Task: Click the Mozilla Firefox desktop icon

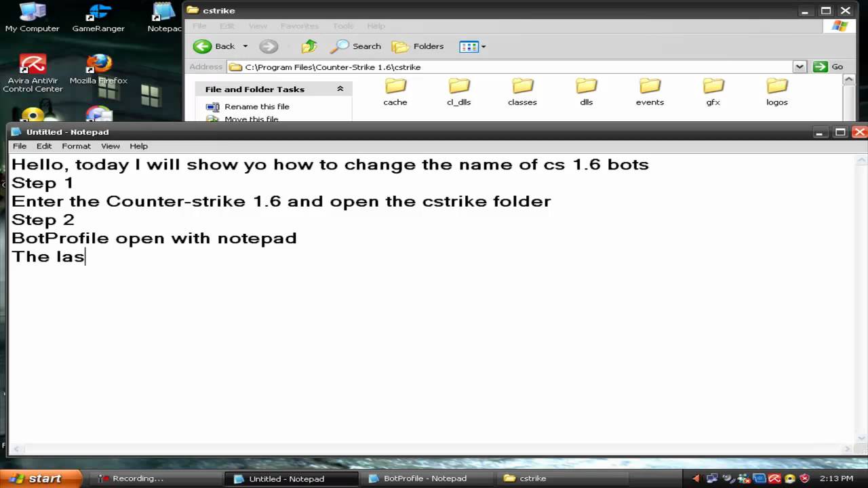Action: pos(98,69)
